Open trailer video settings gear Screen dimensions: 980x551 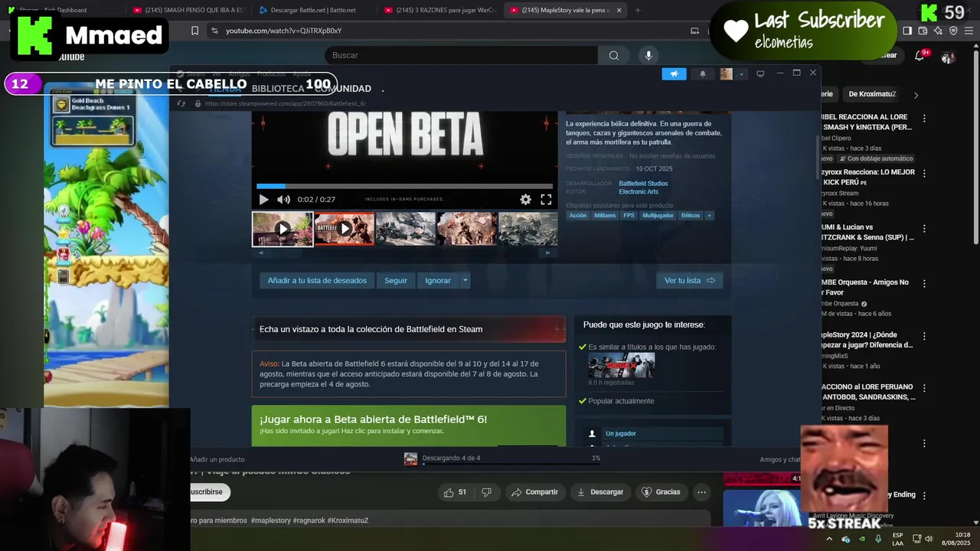[525, 200]
